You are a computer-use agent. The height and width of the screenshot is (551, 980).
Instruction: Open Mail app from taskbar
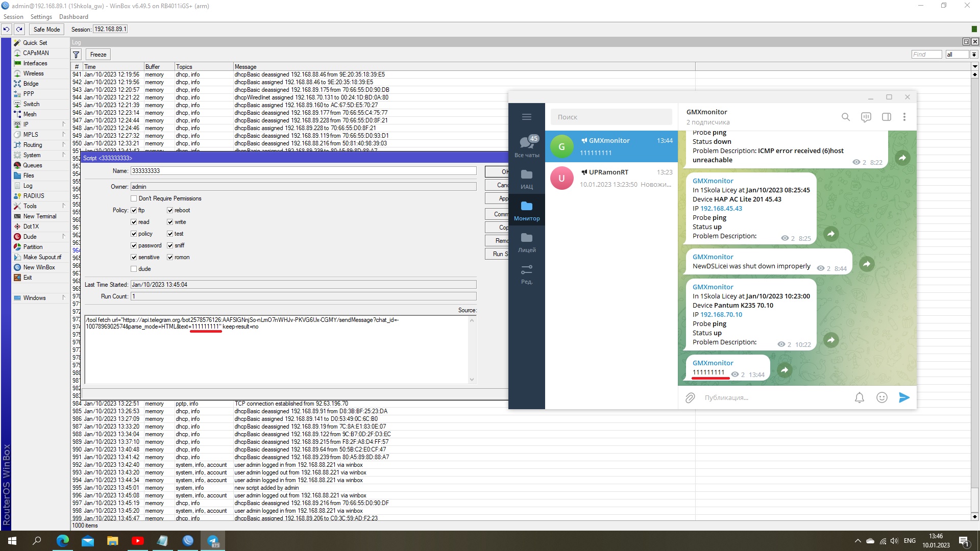click(88, 541)
